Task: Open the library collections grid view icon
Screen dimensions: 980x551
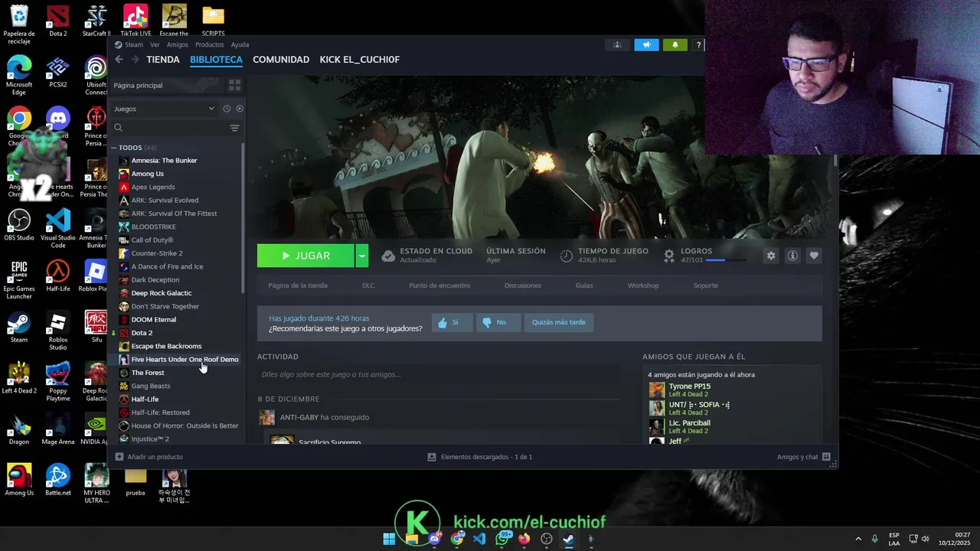Action: pyautogui.click(x=235, y=85)
